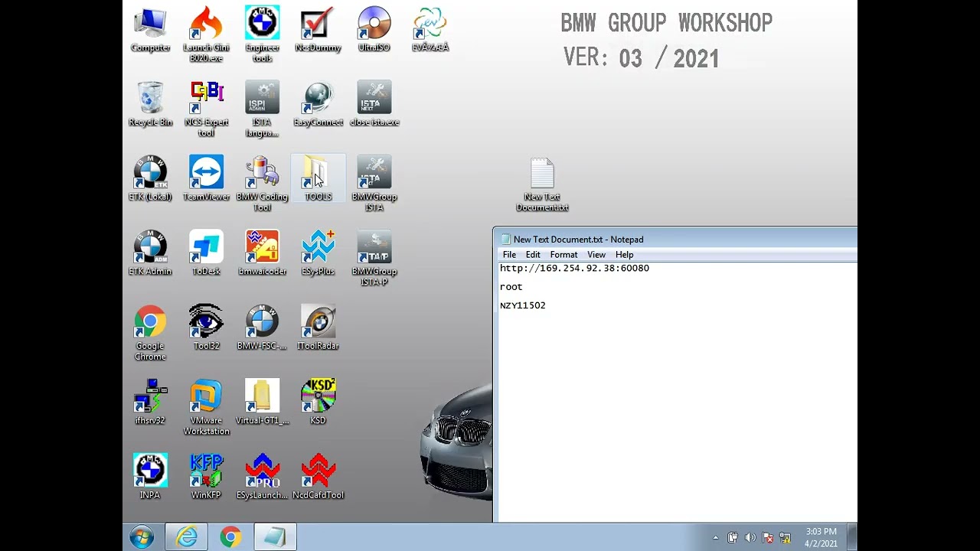The height and width of the screenshot is (551, 980).
Task: Launch Gini B020.exe shortcut
Action: 206,35
